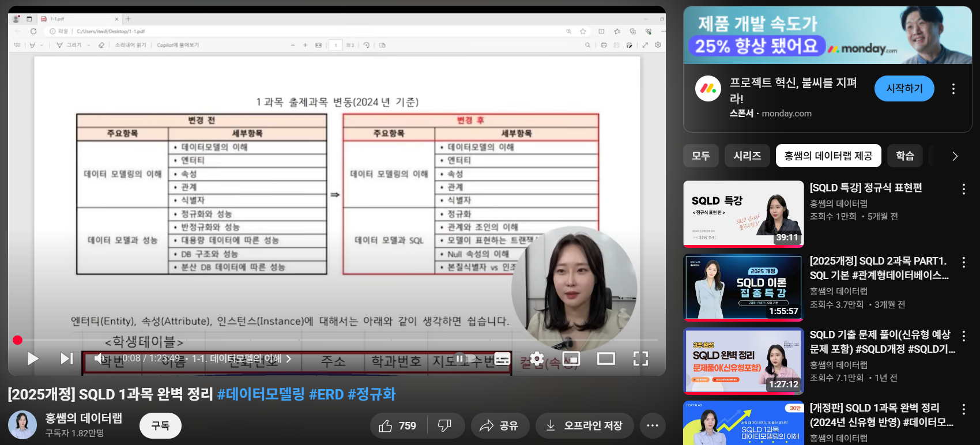980x445 pixels.
Task: Open the #데이터모델링 hashtag link
Action: pyautogui.click(x=261, y=394)
